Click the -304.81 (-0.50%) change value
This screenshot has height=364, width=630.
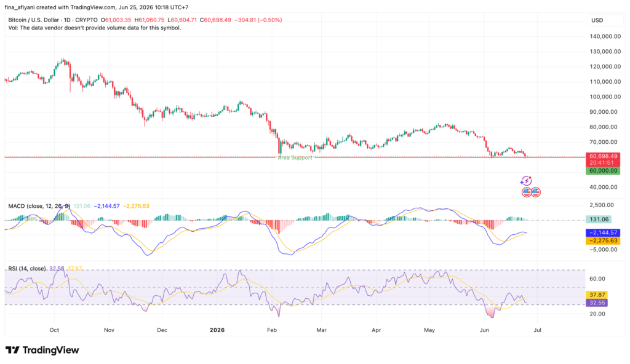258,20
